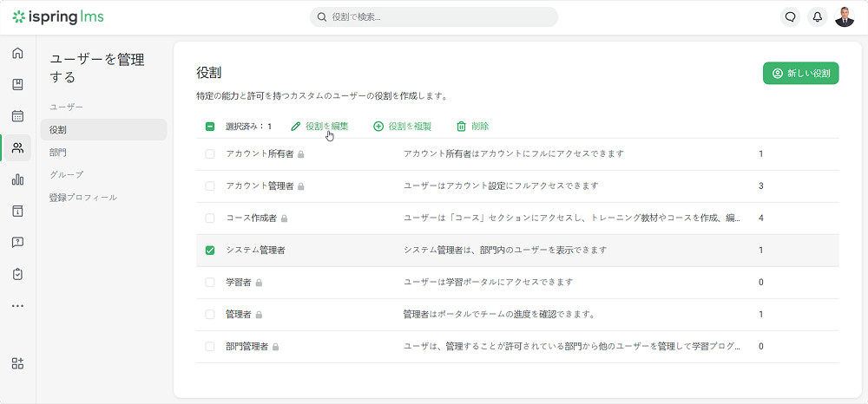Image resolution: width=868 pixels, height=404 pixels.
Task: Open the chat messages icon
Action: pos(790,16)
